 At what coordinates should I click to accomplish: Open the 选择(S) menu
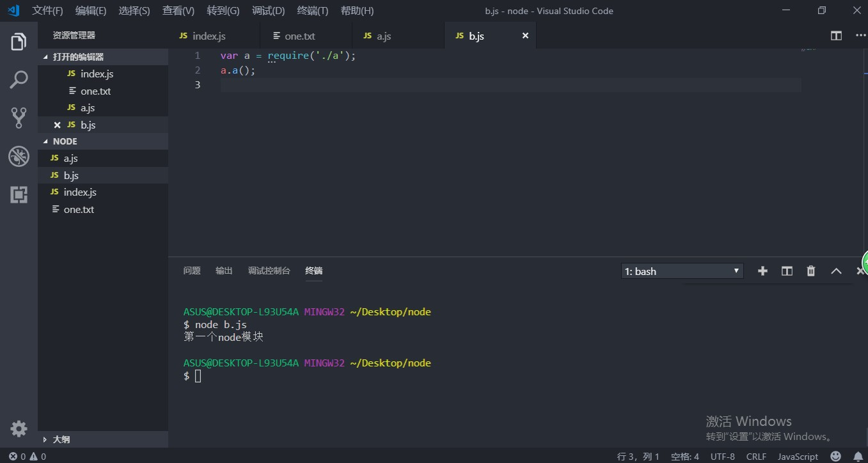(x=134, y=11)
